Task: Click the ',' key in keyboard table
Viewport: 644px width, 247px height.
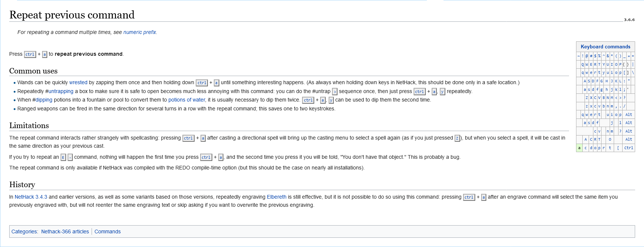Action: tap(616, 106)
